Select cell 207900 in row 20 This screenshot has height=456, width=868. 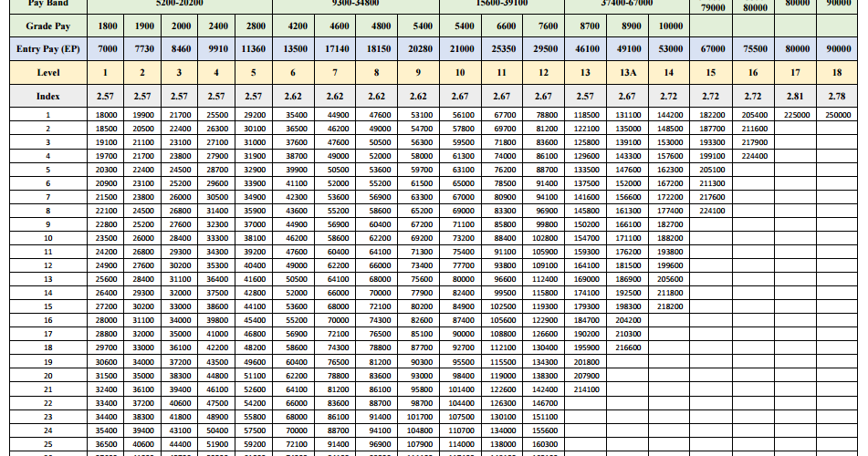click(586, 376)
